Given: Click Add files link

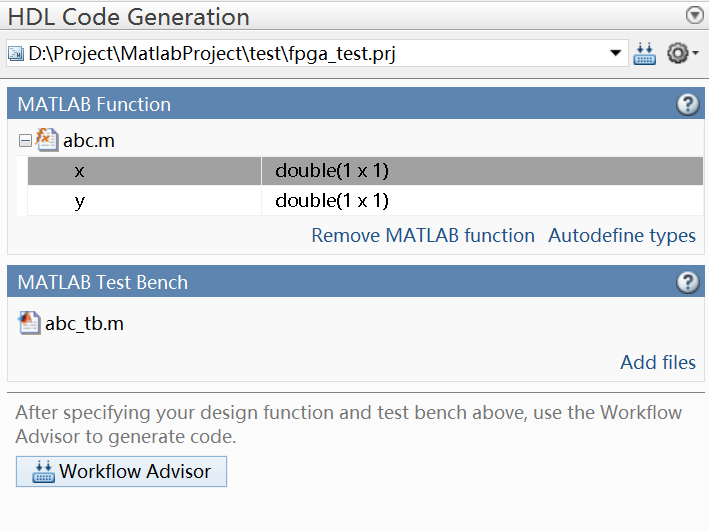Looking at the screenshot, I should (x=658, y=362).
